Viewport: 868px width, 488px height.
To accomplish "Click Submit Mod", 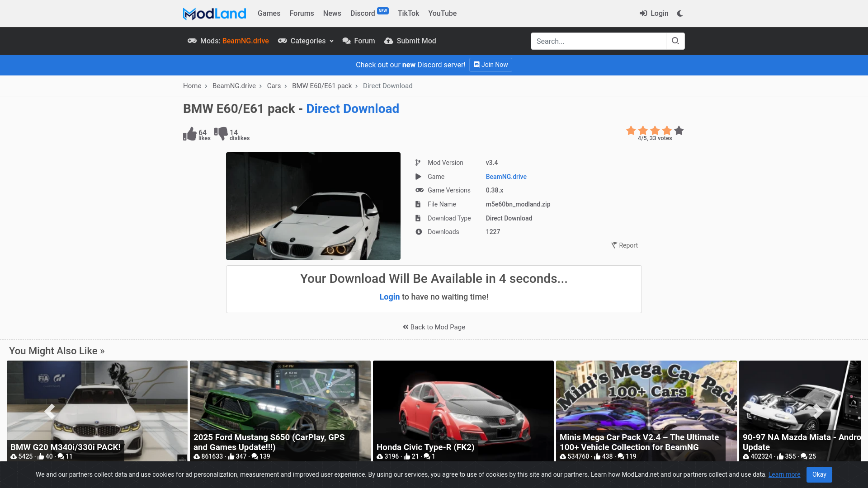I will [x=410, y=41].
